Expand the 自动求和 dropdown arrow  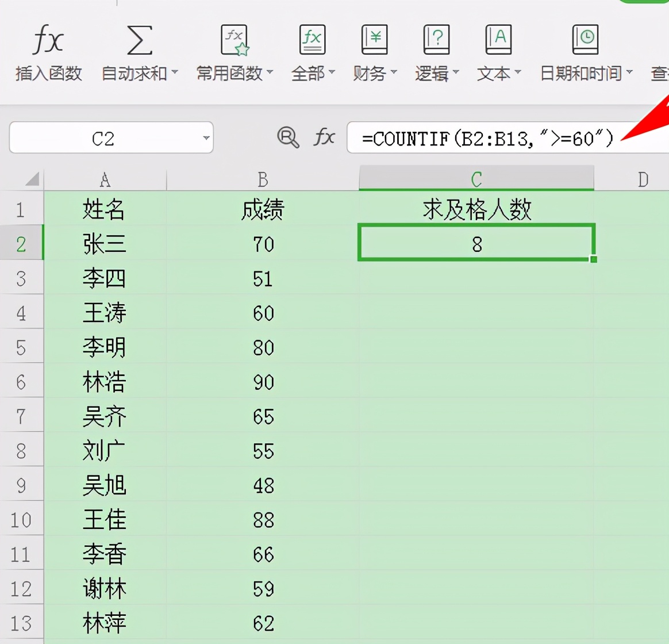pyautogui.click(x=175, y=73)
